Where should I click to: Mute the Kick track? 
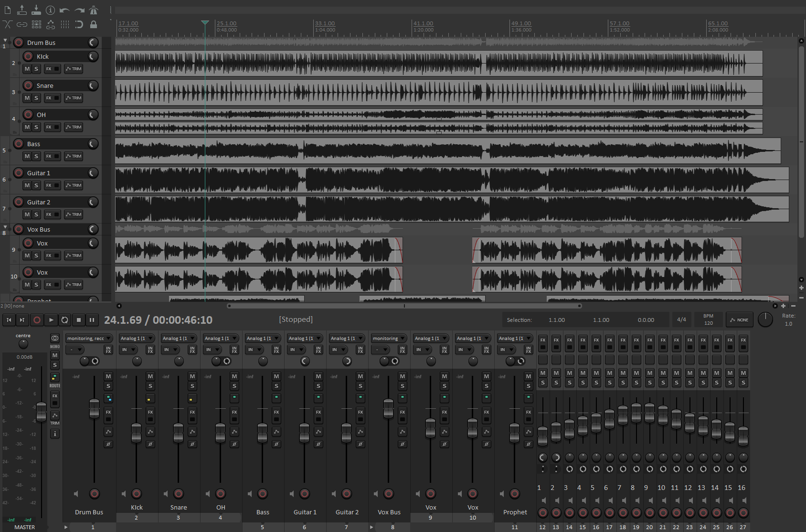point(27,69)
